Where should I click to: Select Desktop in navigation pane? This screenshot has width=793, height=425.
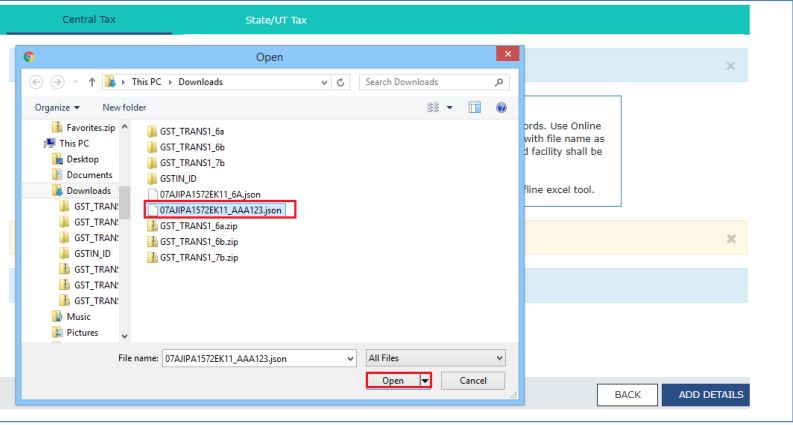tap(75, 159)
